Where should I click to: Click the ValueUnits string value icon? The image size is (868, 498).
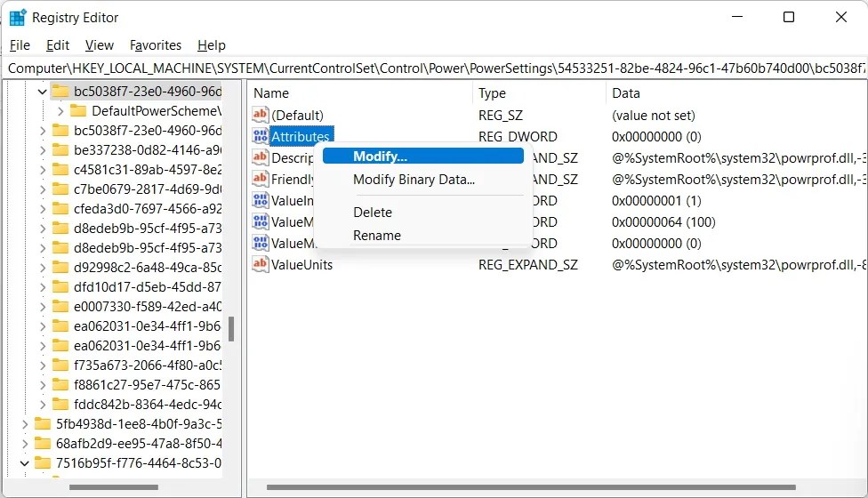click(261, 264)
